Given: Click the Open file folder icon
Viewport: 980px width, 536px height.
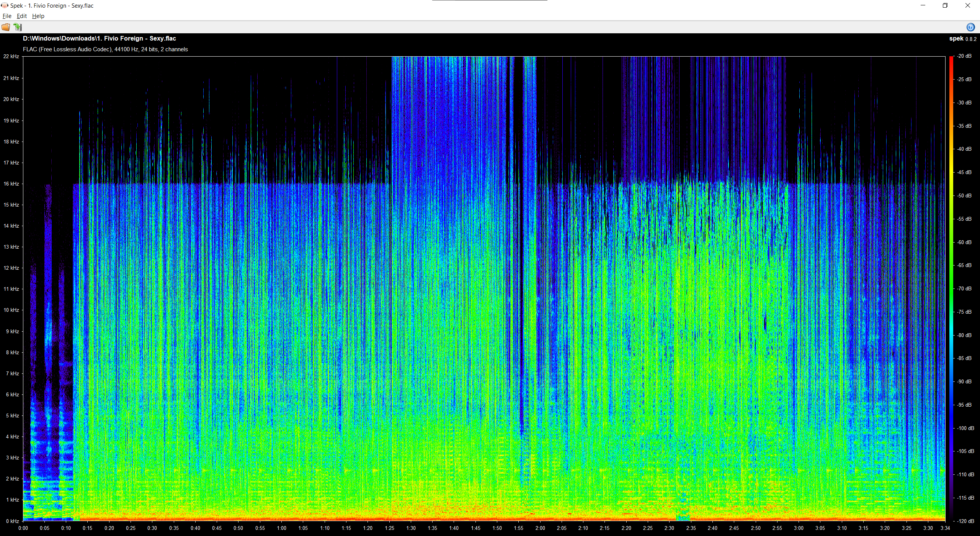Looking at the screenshot, I should coord(6,27).
